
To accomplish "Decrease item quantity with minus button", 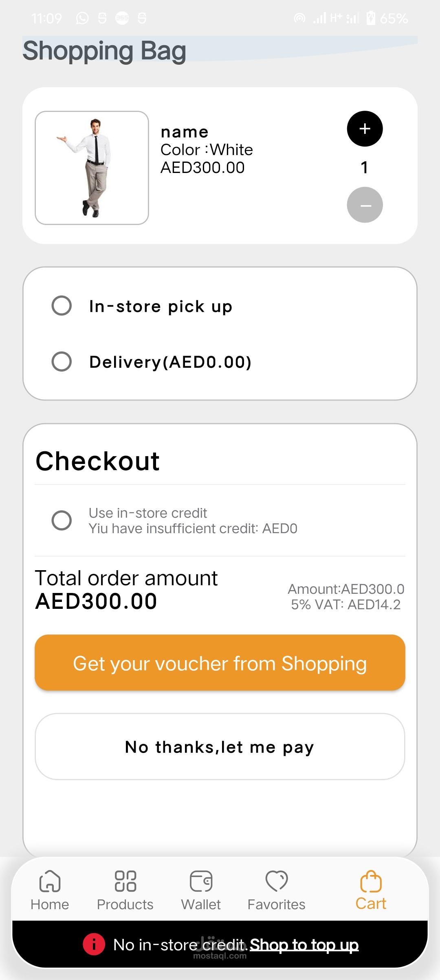I will (x=365, y=205).
